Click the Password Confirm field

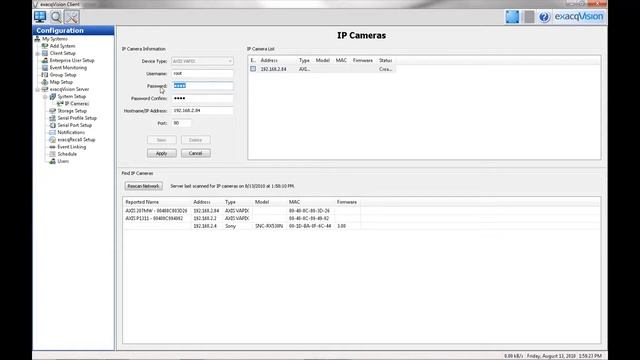pyautogui.click(x=202, y=98)
